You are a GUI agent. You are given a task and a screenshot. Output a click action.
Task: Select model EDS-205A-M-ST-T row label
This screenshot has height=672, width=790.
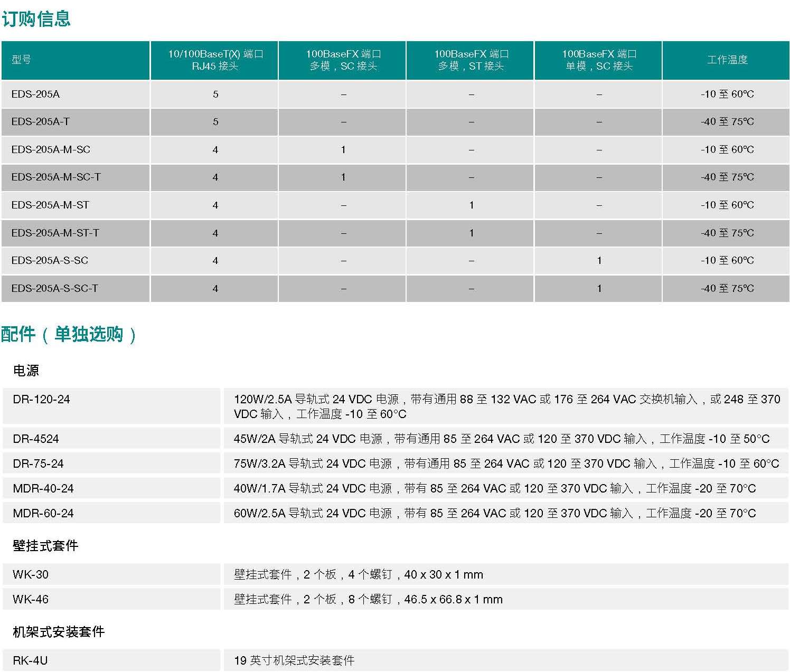(x=55, y=233)
